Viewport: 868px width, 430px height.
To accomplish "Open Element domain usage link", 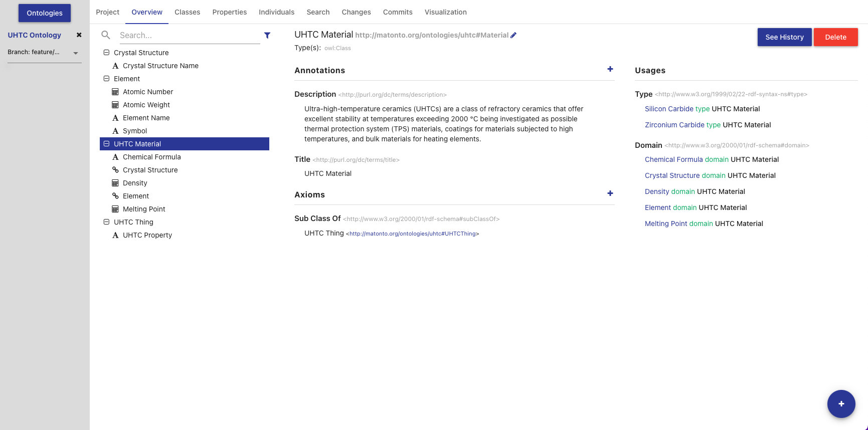I will point(658,207).
